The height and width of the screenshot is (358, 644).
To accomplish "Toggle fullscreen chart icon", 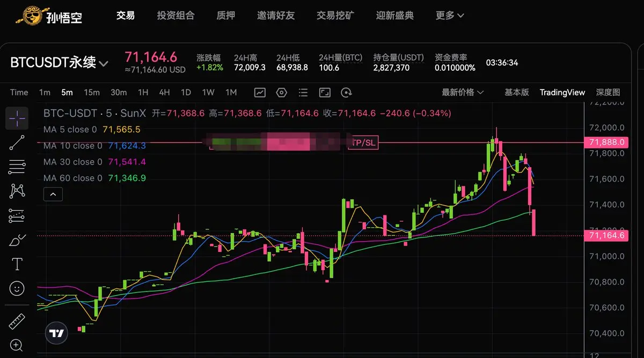I will 325,92.
